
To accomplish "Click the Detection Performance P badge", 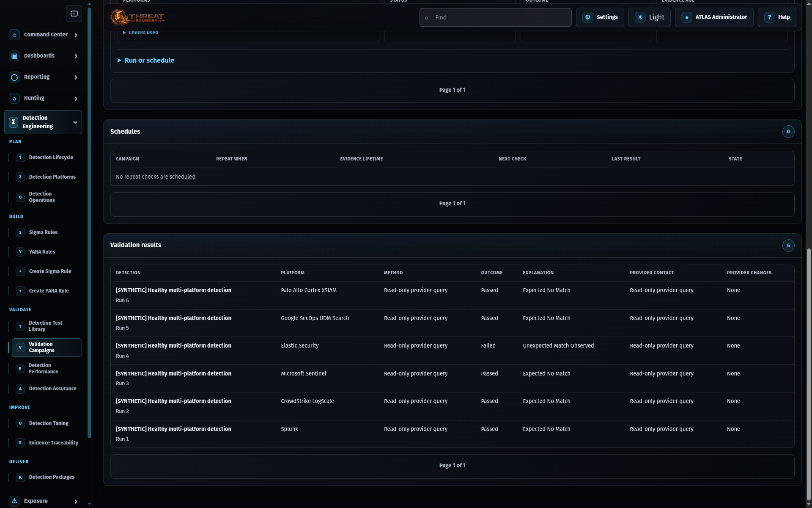I will 20,369.
